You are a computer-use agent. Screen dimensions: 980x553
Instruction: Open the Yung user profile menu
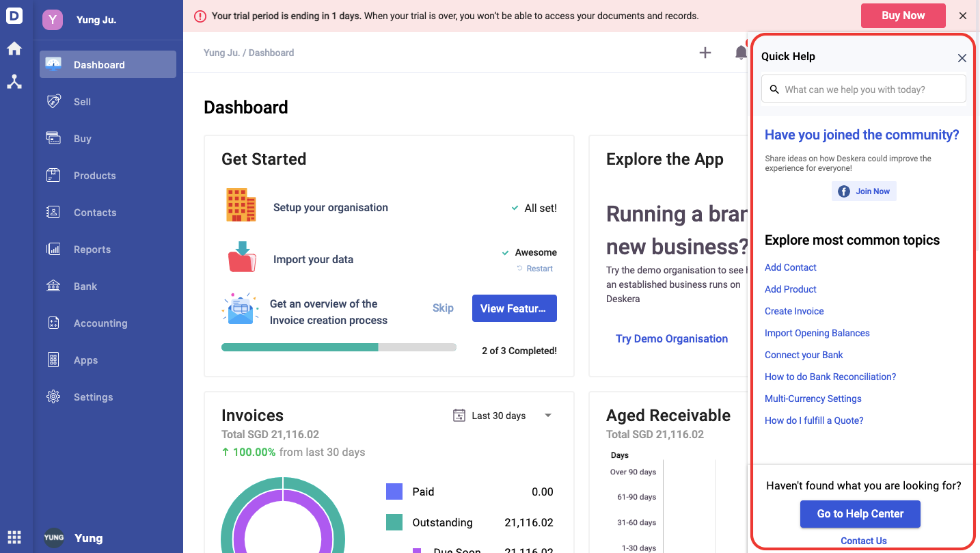coord(89,538)
